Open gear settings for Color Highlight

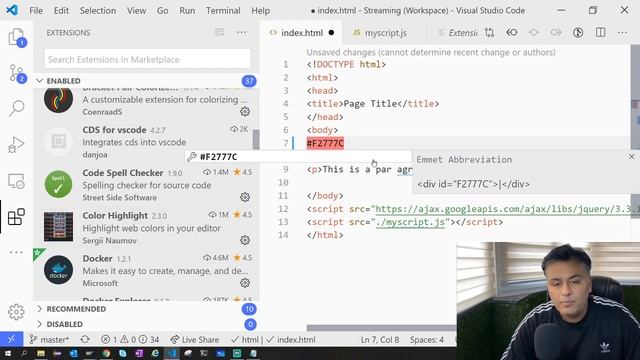coord(245,240)
